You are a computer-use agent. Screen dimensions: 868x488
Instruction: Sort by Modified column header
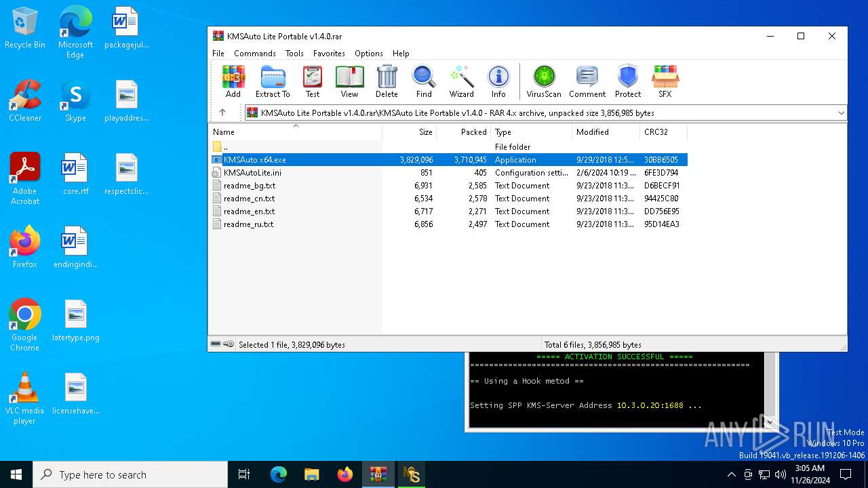606,132
